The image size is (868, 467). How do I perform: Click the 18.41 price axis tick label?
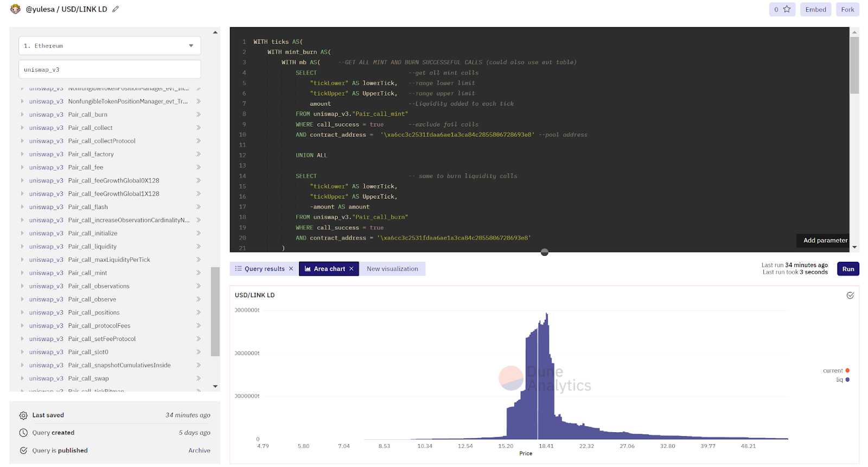[546, 446]
